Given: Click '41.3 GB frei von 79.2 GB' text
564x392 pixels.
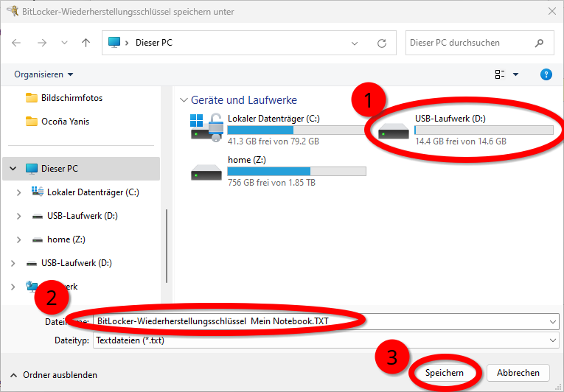Looking at the screenshot, I should tap(274, 141).
